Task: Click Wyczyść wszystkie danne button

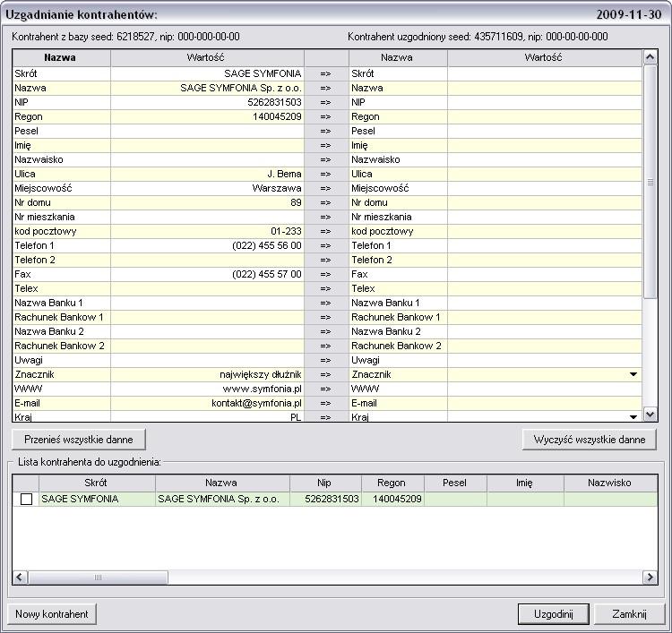Action: (589, 440)
